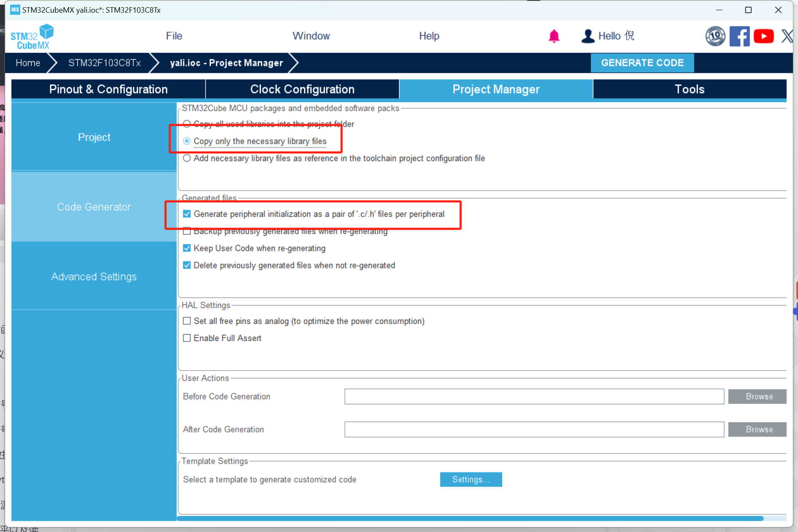Select the Project Manager tab
This screenshot has height=532, width=798.
pyautogui.click(x=496, y=89)
